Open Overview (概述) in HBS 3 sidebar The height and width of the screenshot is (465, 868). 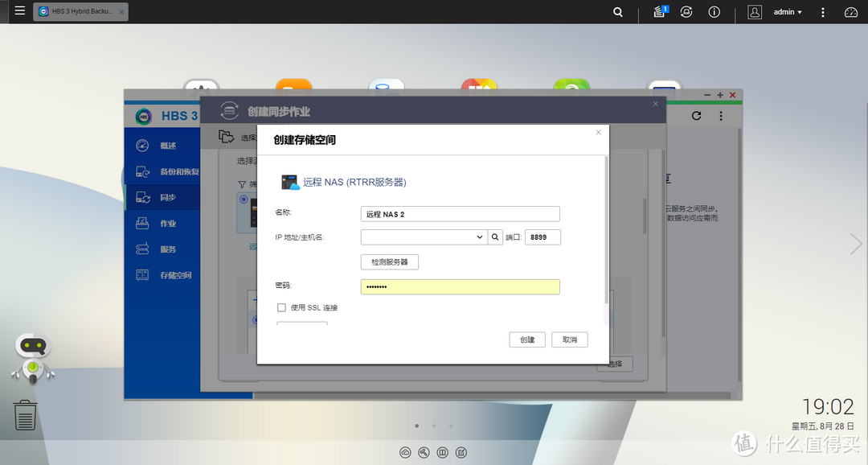162,146
